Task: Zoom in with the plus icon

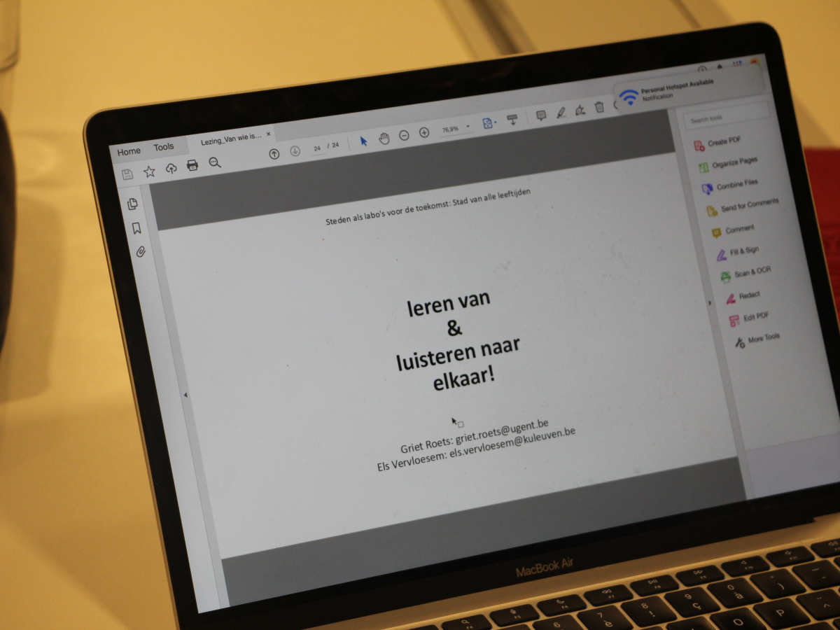Action: (x=424, y=133)
